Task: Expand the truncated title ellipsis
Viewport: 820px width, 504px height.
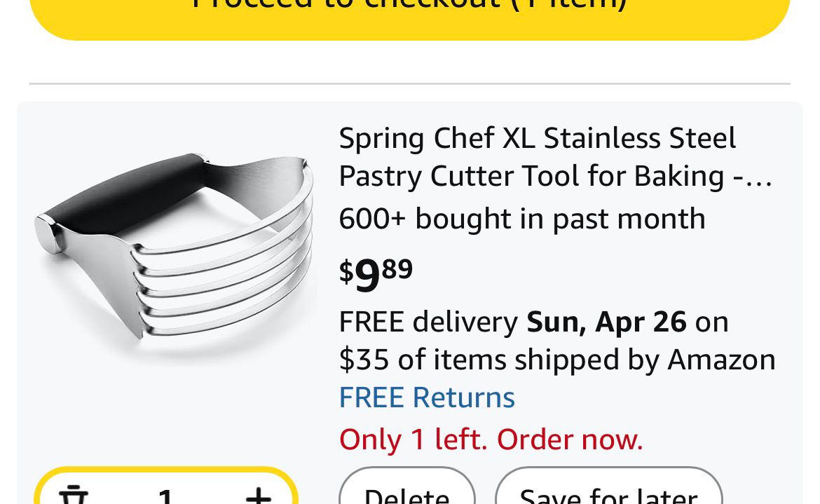Action: click(760, 177)
